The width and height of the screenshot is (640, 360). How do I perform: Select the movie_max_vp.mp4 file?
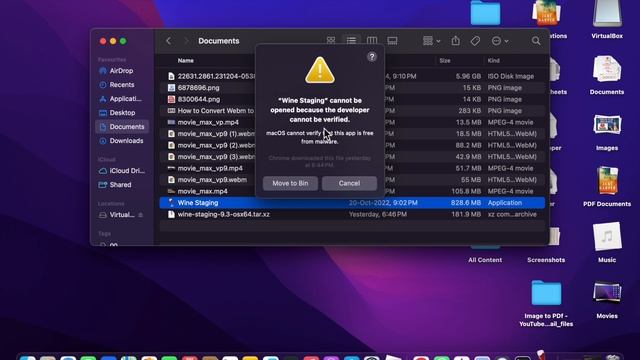[208, 122]
